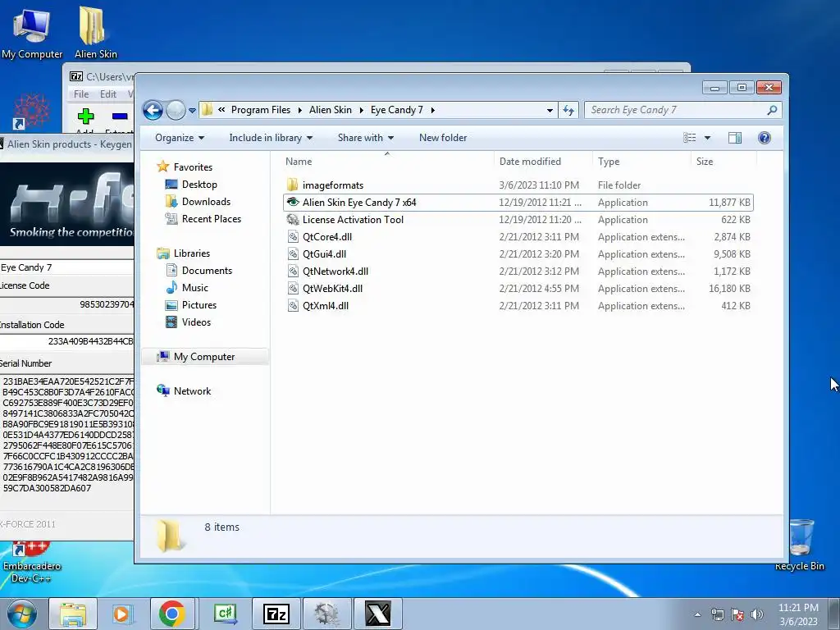The image size is (840, 630).
Task: Click the New folder button
Action: click(443, 138)
